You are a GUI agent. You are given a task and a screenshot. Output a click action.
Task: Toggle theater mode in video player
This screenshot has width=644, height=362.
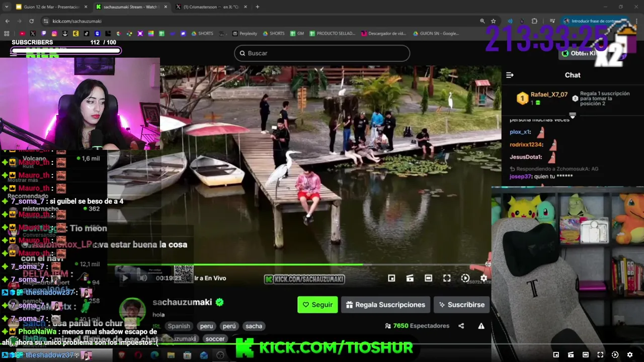coord(428,278)
